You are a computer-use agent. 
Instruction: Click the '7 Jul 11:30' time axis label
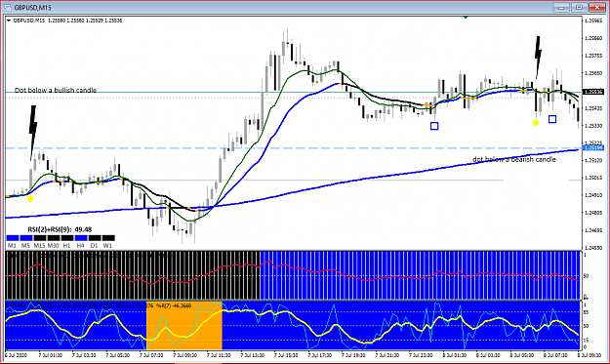(219, 355)
